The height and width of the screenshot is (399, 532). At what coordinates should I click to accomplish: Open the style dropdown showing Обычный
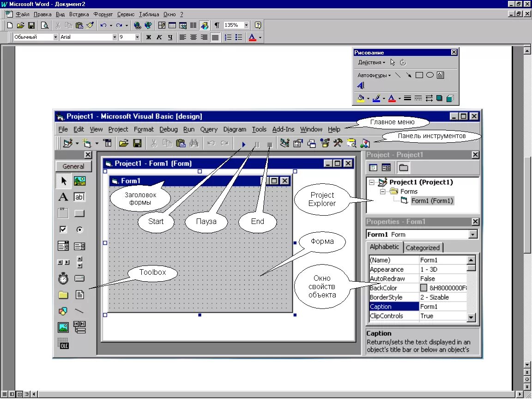pyautogui.click(x=55, y=37)
